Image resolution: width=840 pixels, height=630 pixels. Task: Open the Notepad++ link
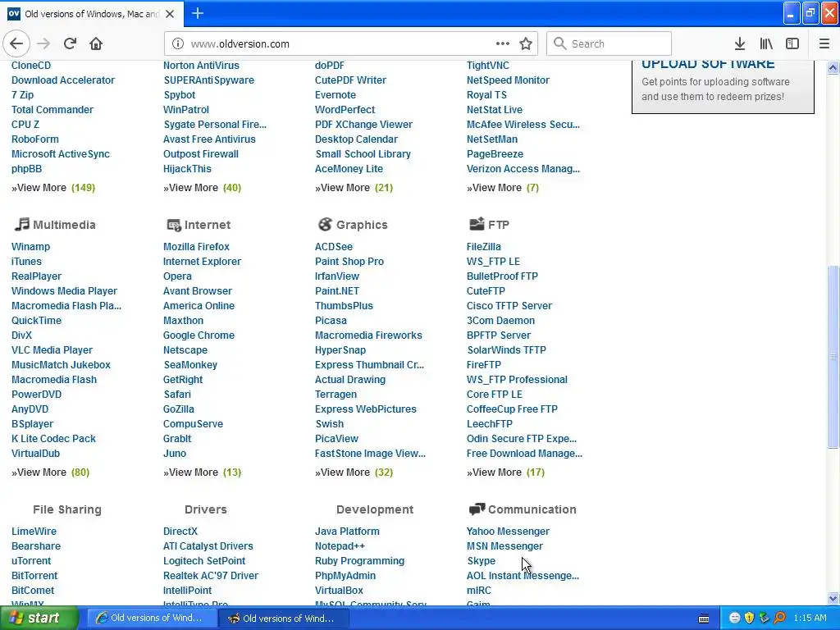(340, 546)
